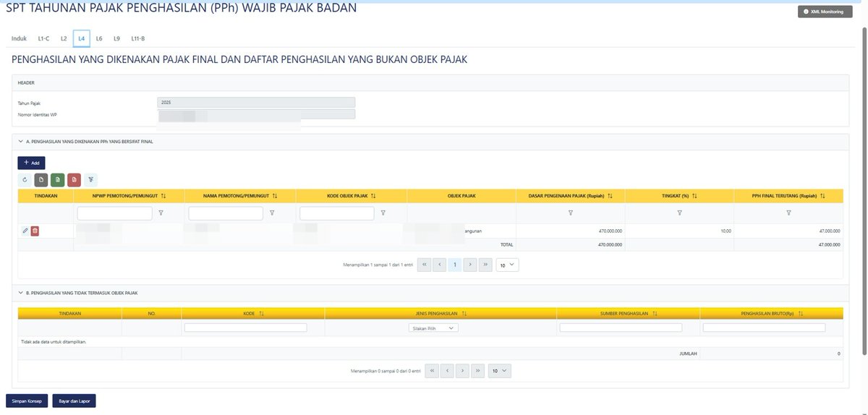Viewport: 868px width, 415px height.
Task: Switch to the Induk tab
Action: pyautogui.click(x=20, y=38)
